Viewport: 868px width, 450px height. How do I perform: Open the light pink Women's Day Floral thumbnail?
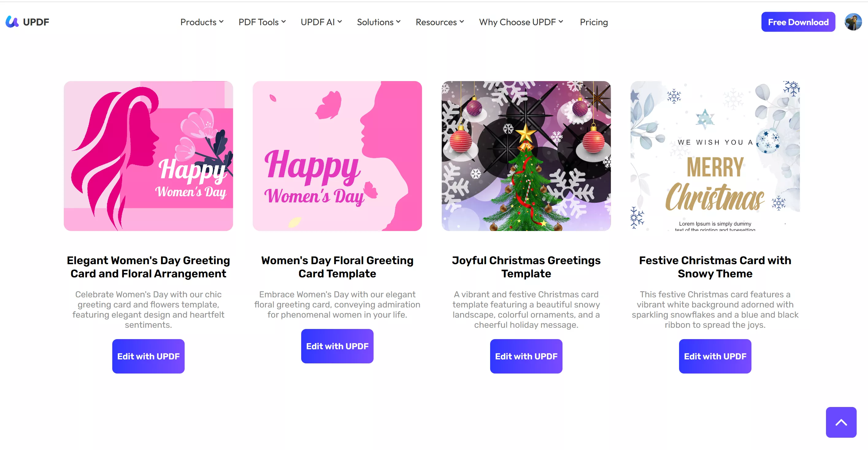coord(337,156)
